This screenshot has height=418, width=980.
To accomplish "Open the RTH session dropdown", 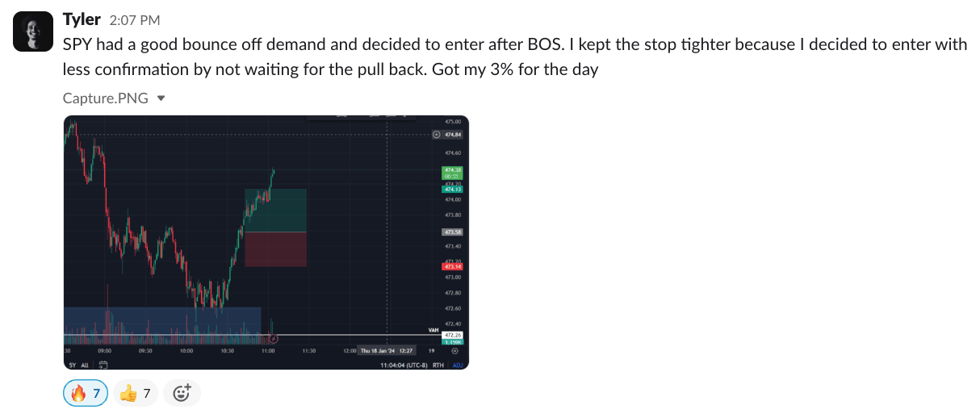I will (438, 366).
